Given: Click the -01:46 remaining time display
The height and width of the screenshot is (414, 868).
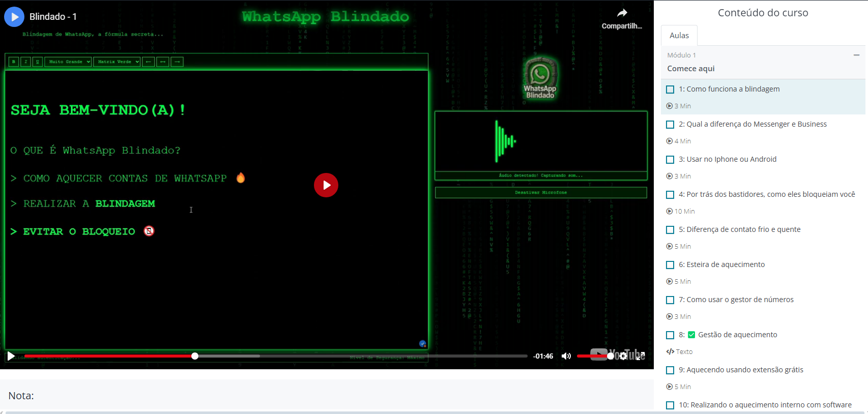Looking at the screenshot, I should pos(543,356).
